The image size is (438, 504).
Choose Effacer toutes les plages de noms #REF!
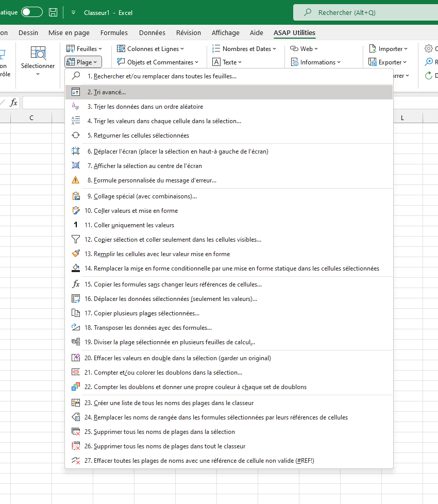pos(229,460)
